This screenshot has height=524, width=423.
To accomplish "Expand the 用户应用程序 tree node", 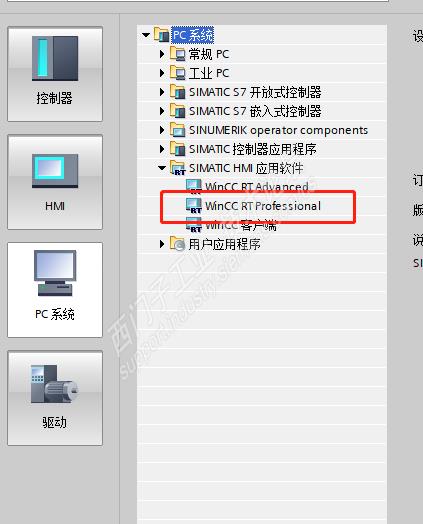I will (x=162, y=244).
